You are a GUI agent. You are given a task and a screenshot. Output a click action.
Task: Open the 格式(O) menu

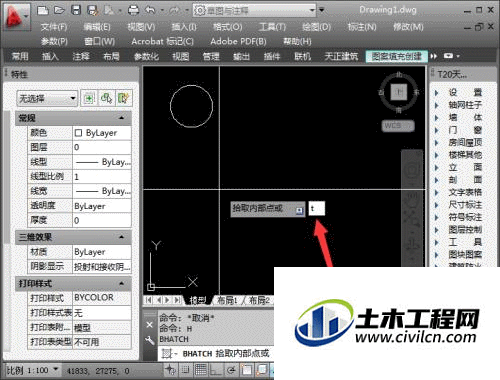coord(227,27)
